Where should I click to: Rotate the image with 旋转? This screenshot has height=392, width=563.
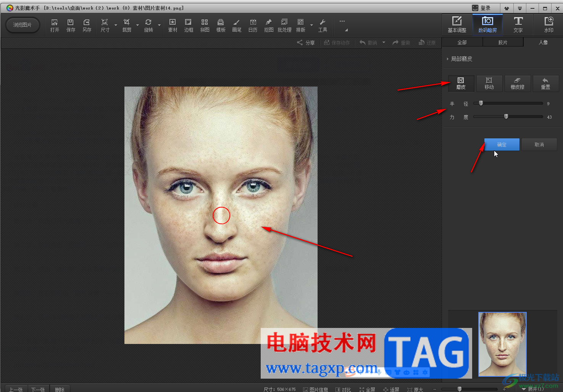(x=148, y=25)
